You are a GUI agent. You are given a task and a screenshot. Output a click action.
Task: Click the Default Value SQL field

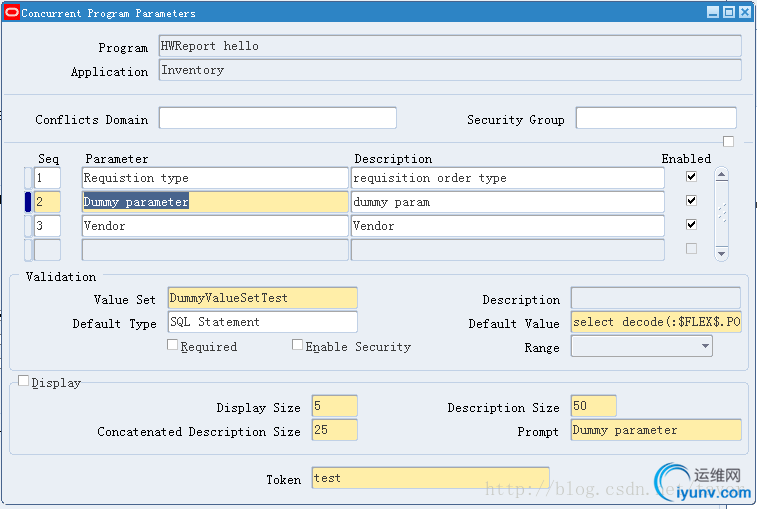(656, 322)
